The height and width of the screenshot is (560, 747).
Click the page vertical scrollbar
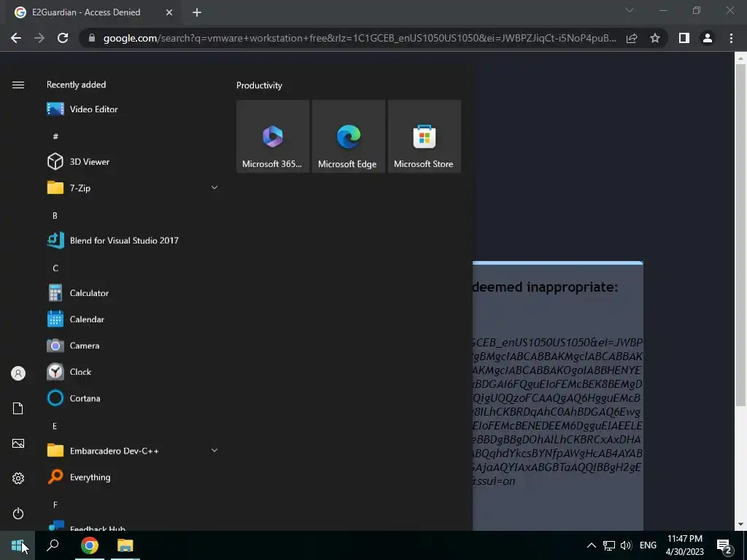740,236
